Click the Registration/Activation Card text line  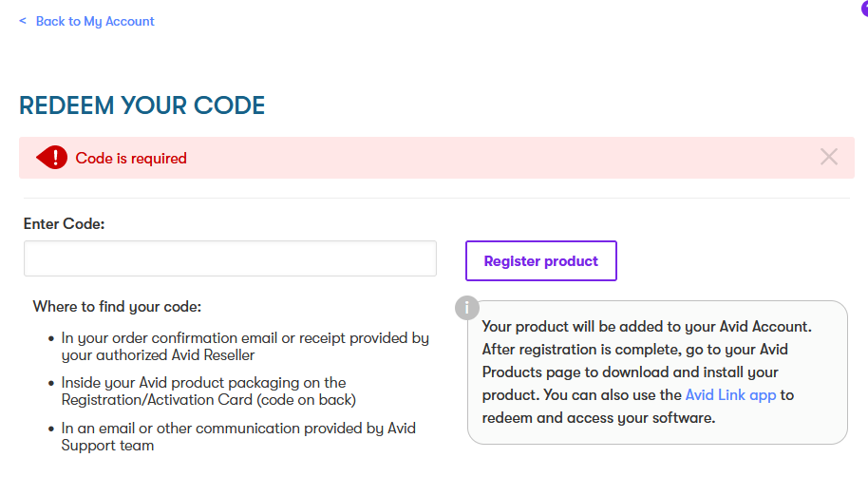point(209,400)
